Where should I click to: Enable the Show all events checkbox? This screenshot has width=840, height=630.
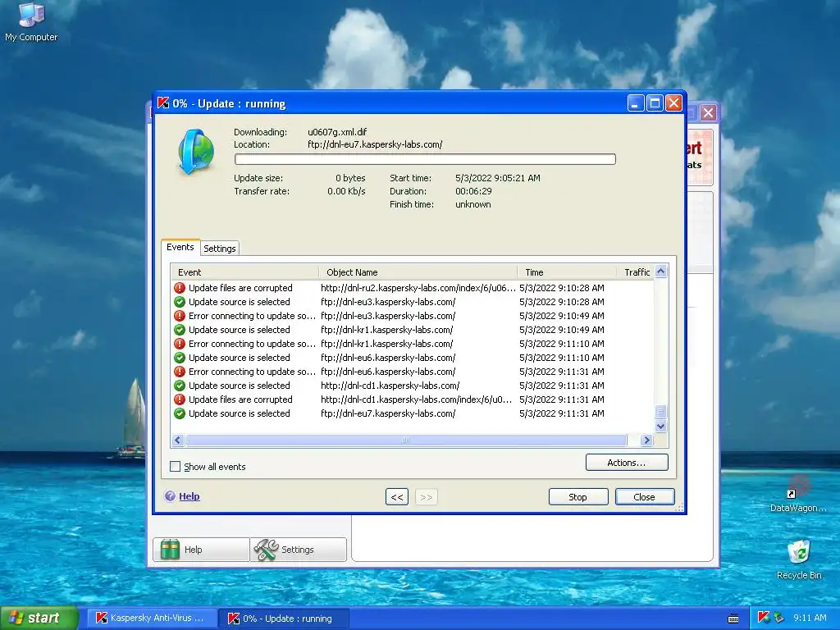176,467
